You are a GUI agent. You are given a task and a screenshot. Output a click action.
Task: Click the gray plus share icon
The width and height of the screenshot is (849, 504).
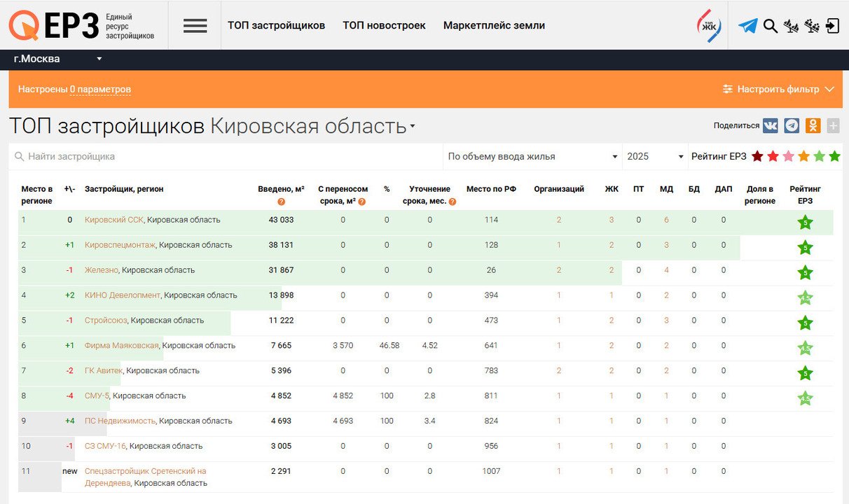[833, 126]
